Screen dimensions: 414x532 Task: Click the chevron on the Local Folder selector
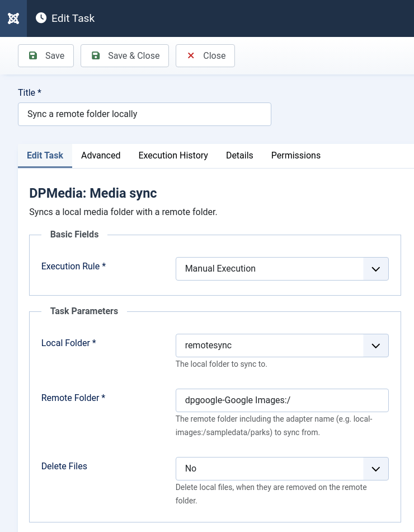375,346
